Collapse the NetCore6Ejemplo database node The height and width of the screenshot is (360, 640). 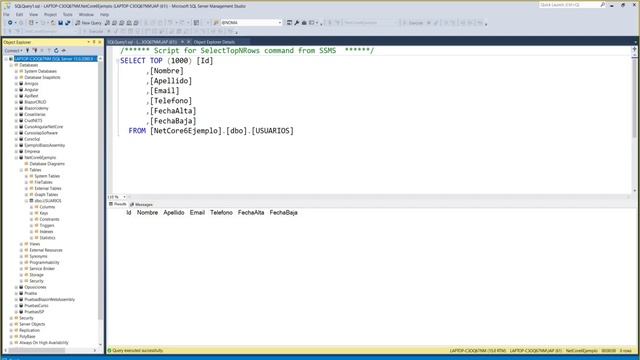coord(16,158)
